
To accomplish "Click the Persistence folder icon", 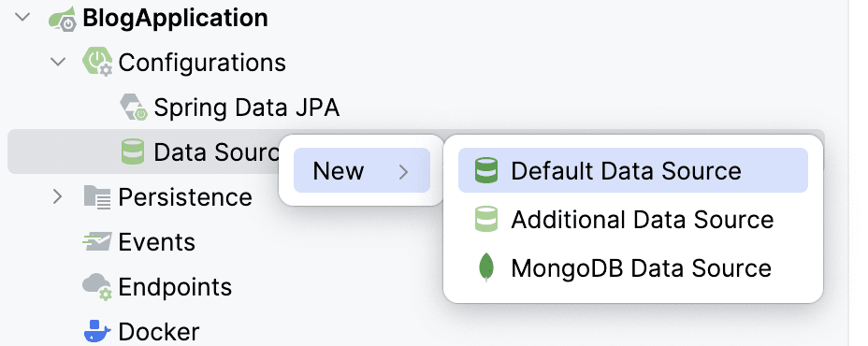I will pos(97,196).
